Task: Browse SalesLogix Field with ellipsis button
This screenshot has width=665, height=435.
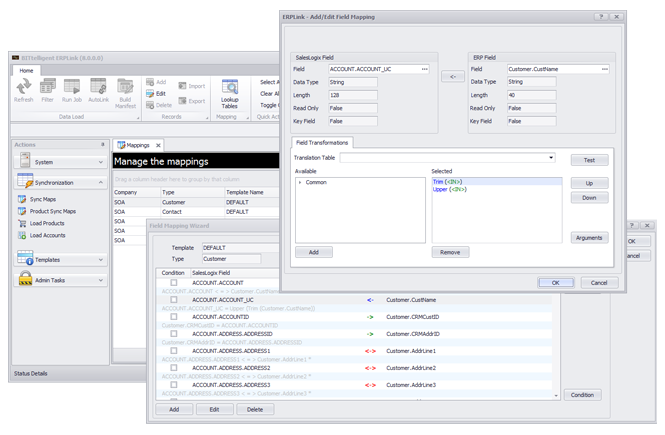Action: (425, 69)
